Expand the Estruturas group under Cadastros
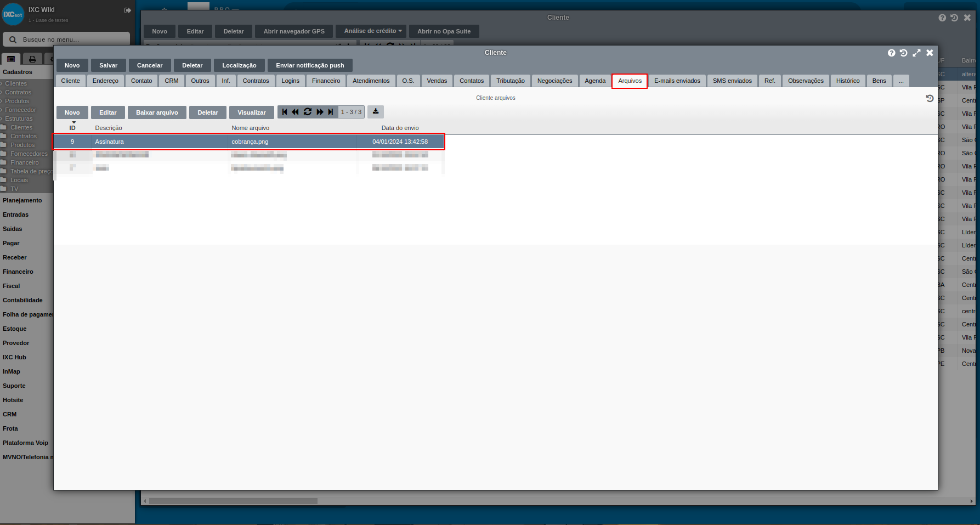 click(x=19, y=118)
